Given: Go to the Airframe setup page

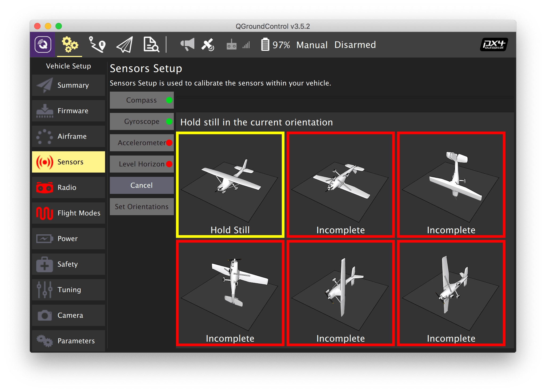Looking at the screenshot, I should pyautogui.click(x=69, y=136).
